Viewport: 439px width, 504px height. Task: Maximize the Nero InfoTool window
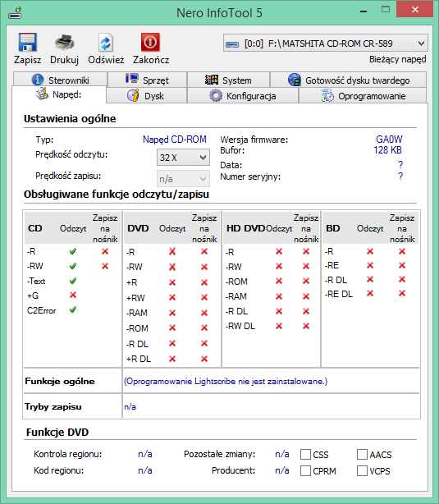pos(386,9)
